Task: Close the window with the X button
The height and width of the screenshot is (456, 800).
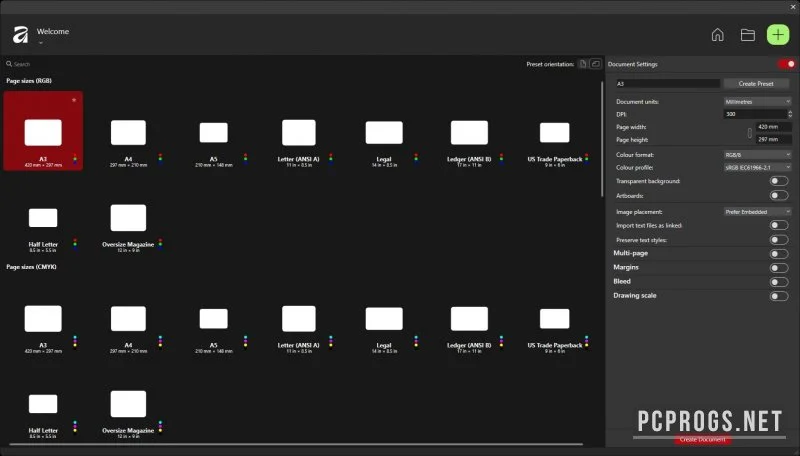Action: pyautogui.click(x=793, y=7)
